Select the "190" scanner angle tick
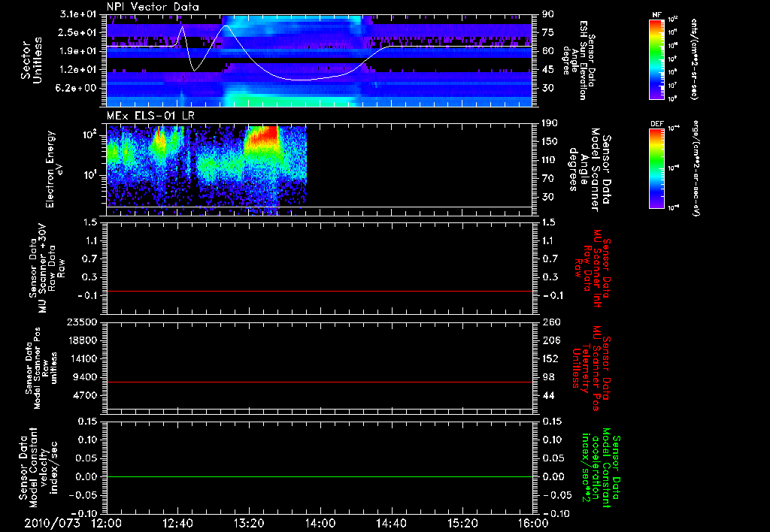Viewport: 770px width, 532px height. (x=550, y=122)
